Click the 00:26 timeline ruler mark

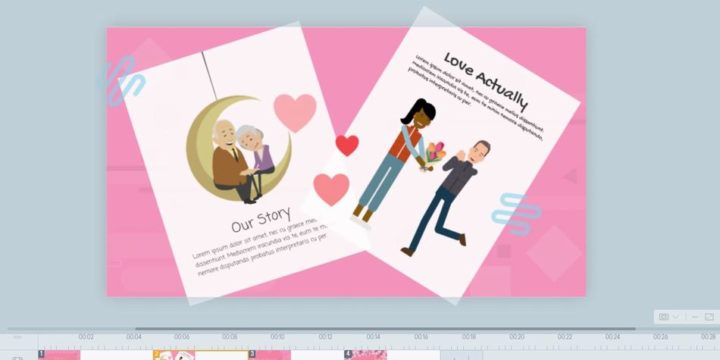click(x=660, y=337)
